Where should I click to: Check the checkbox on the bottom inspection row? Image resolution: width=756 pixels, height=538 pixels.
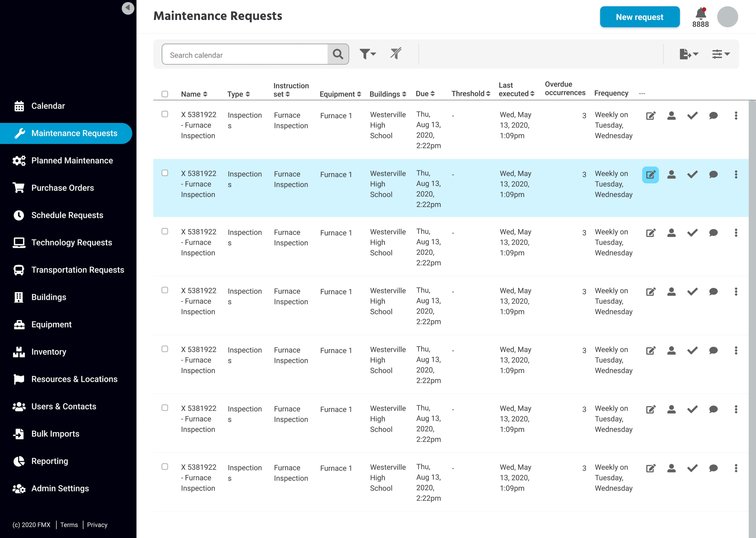click(x=165, y=467)
